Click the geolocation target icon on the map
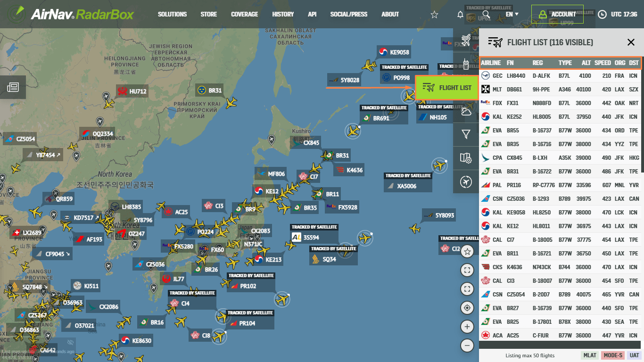 coord(467,308)
